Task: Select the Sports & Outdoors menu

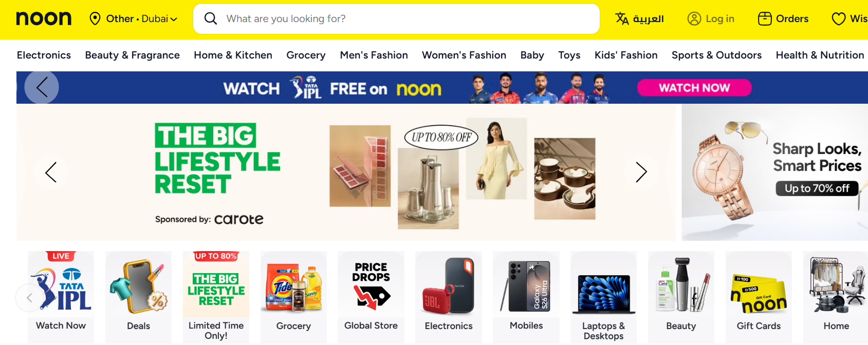Action: click(x=716, y=55)
